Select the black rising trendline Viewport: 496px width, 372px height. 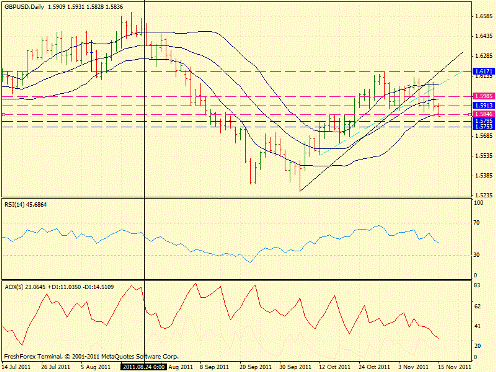(381, 122)
